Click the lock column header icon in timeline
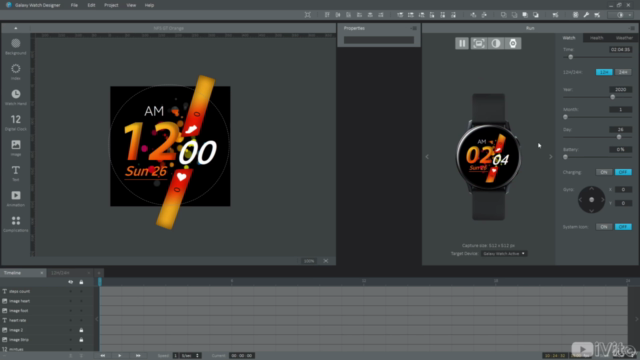Image resolution: width=640 pixels, height=360 pixels. (81, 282)
